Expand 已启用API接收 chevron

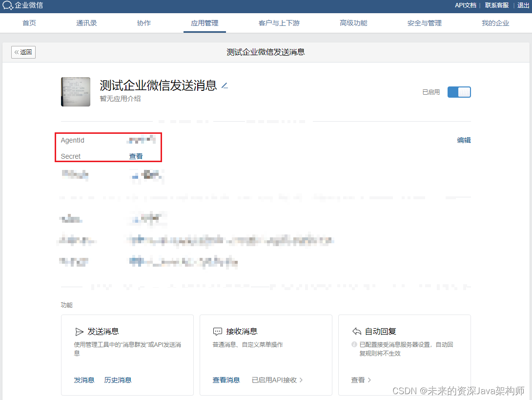[301, 380]
